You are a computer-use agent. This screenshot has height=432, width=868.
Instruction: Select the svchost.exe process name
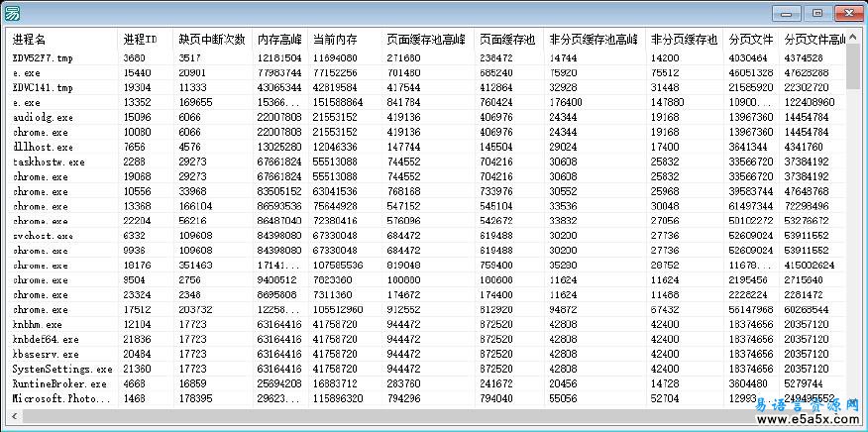point(43,236)
